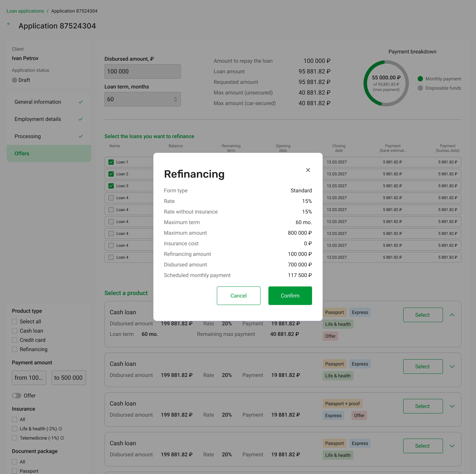The width and height of the screenshot is (476, 474).
Task: Click the Disbursed amount input field
Action: [x=142, y=71]
